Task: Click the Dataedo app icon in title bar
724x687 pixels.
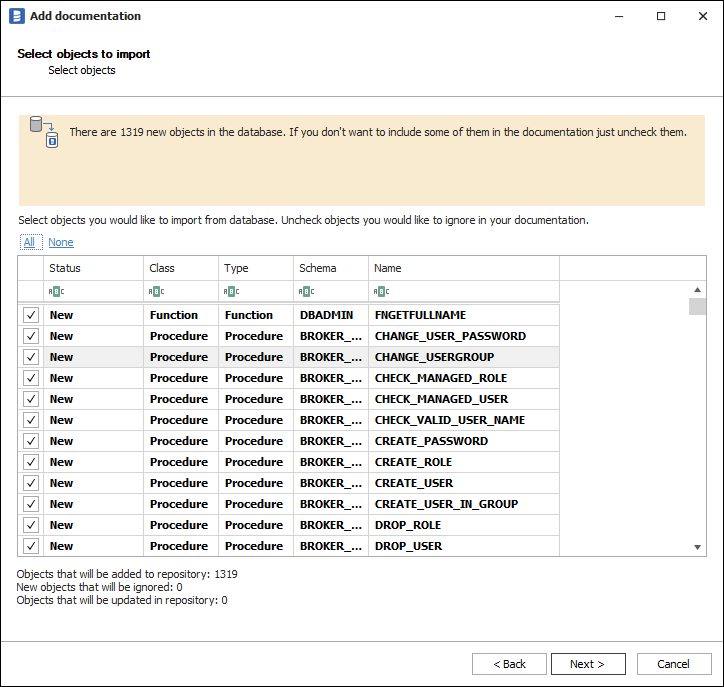Action: [16, 16]
